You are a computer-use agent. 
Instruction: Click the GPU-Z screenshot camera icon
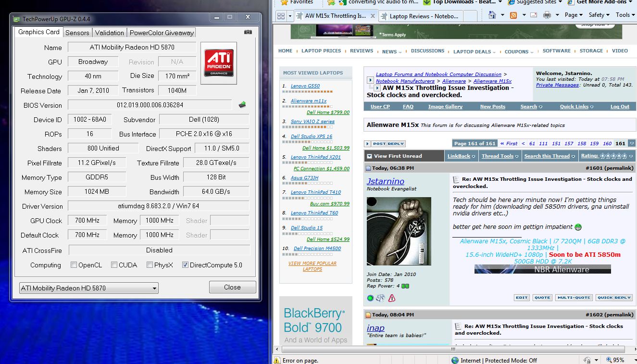pos(248,32)
